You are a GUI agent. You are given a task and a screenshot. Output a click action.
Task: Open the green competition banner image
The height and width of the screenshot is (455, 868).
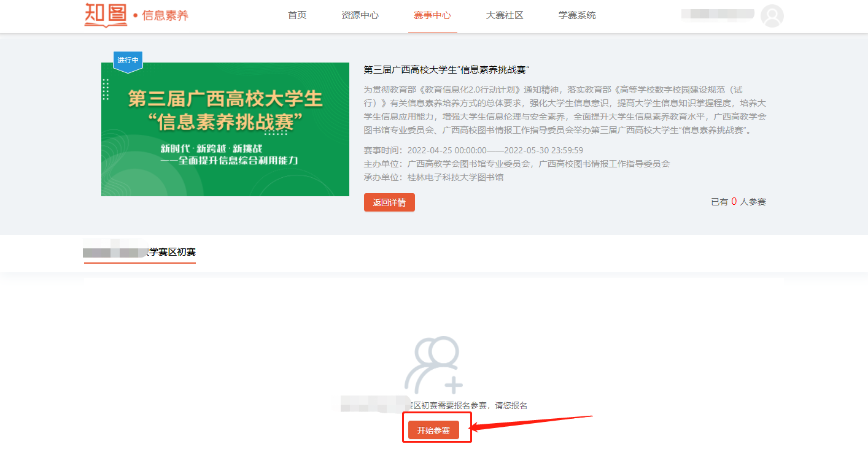click(225, 129)
